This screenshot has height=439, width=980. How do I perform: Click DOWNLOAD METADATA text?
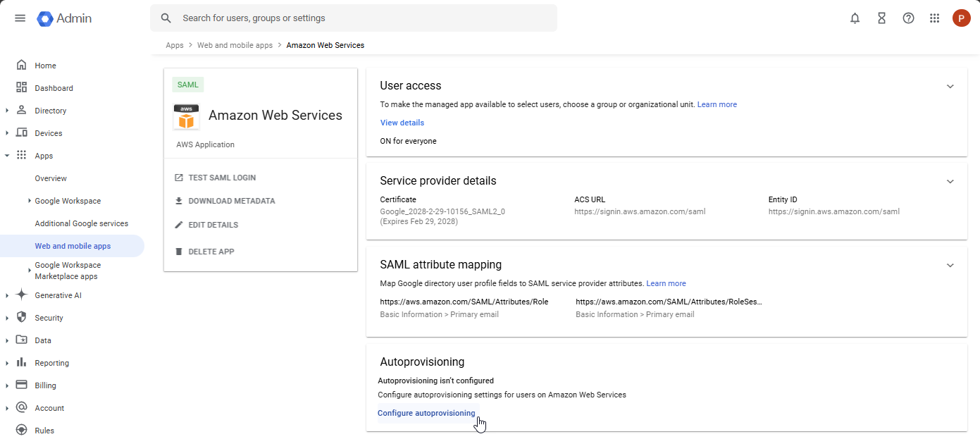click(x=232, y=201)
